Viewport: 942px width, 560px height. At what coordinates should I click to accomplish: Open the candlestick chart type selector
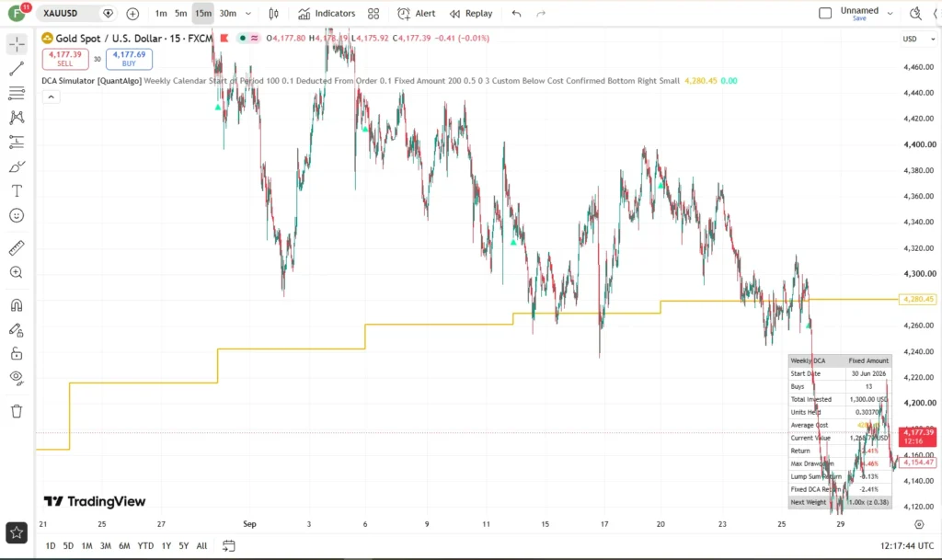(274, 13)
